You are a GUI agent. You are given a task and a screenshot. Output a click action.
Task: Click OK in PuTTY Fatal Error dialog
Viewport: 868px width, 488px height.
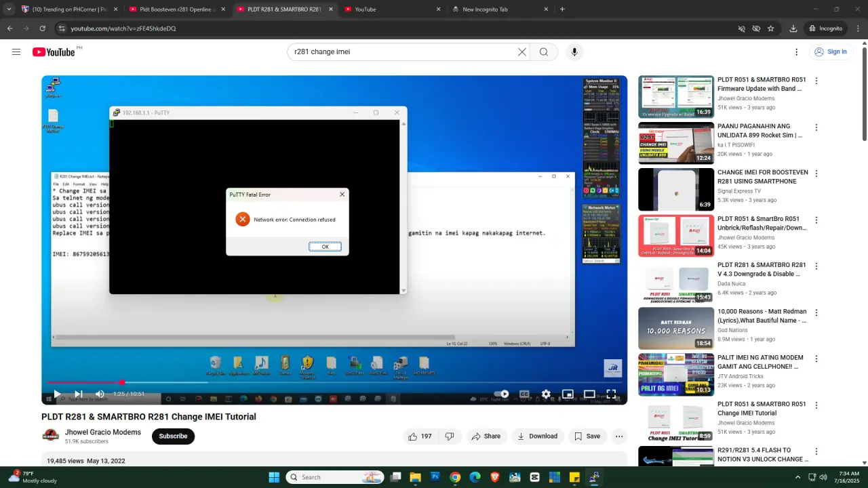point(325,247)
